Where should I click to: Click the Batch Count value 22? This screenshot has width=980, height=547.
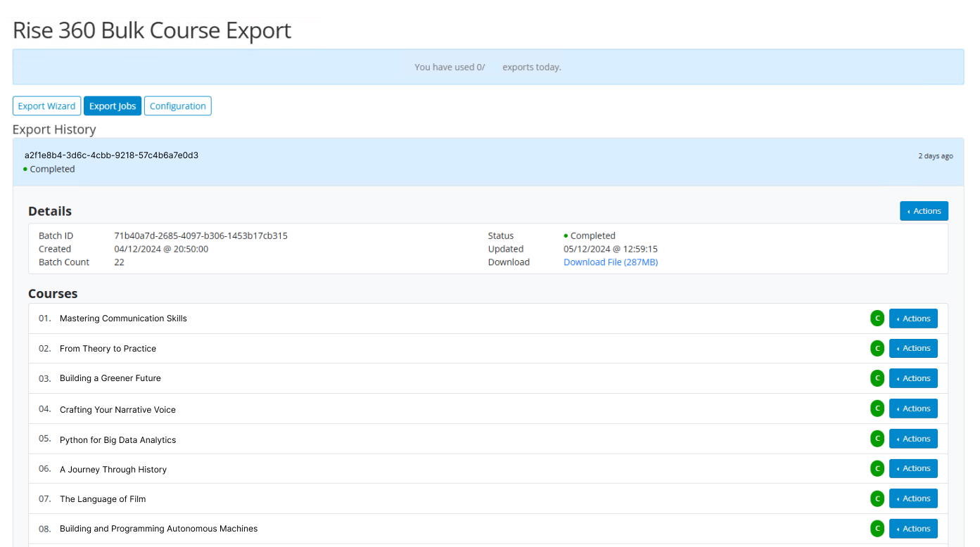(120, 262)
